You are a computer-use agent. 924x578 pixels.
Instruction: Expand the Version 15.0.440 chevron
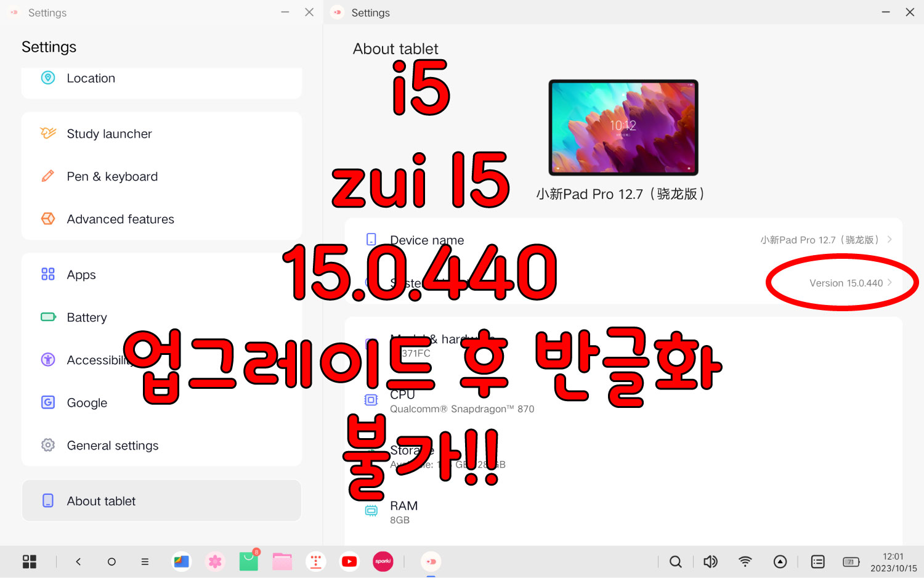(890, 282)
